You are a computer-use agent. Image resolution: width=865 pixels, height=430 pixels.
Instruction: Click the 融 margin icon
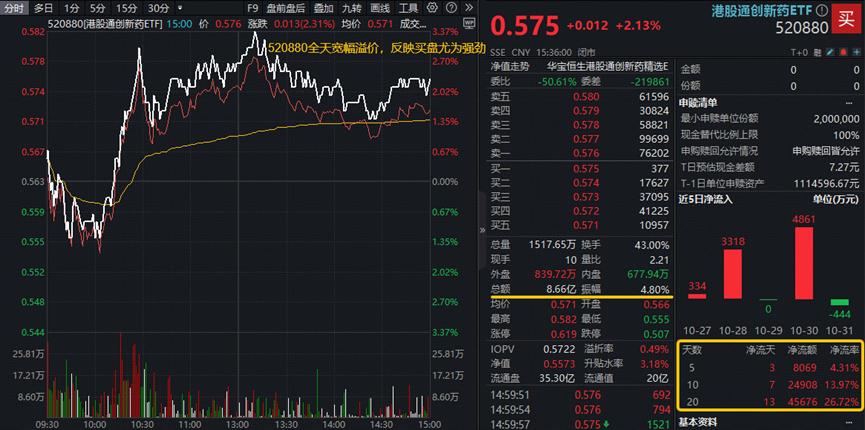pyautogui.click(x=820, y=52)
